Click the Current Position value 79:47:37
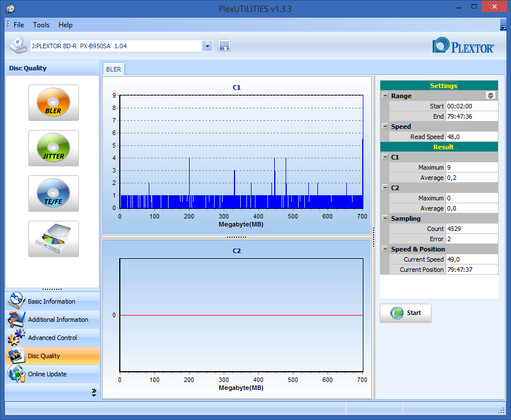The height and width of the screenshot is (420, 511). 472,270
